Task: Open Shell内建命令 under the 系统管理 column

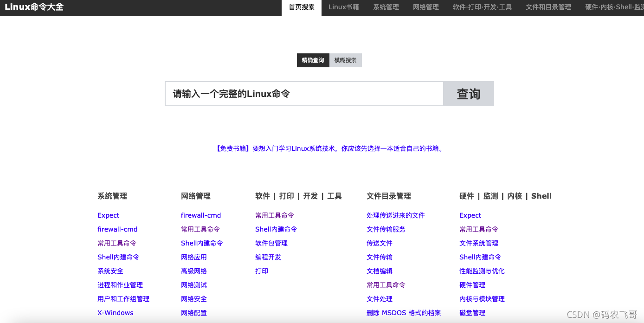Action: pos(118,257)
